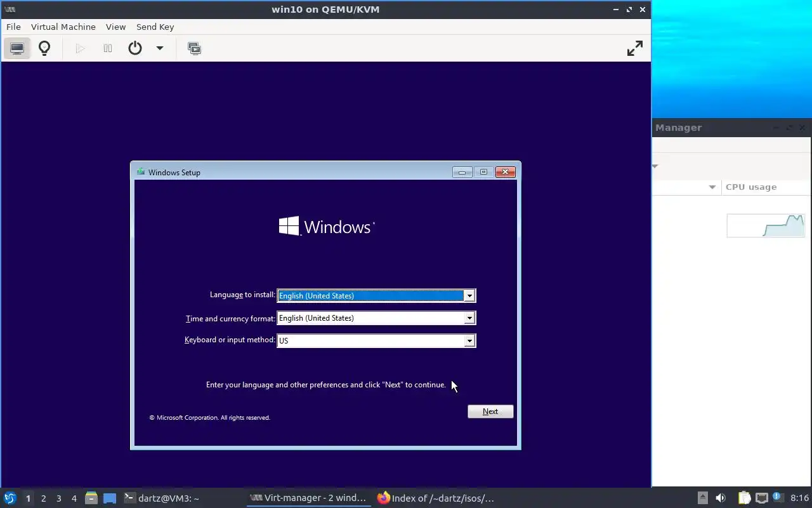
Task: Shut down the virtual machine power icon
Action: coord(135,48)
